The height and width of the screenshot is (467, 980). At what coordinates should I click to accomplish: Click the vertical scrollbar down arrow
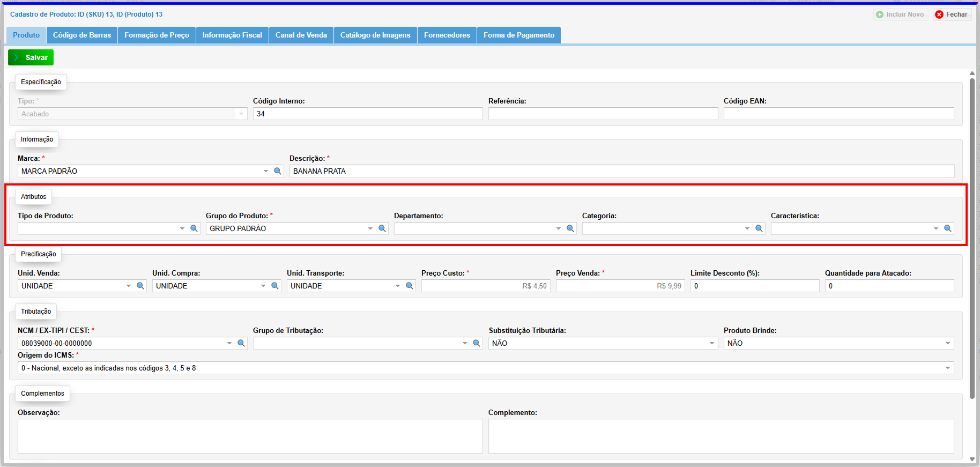(x=972, y=459)
